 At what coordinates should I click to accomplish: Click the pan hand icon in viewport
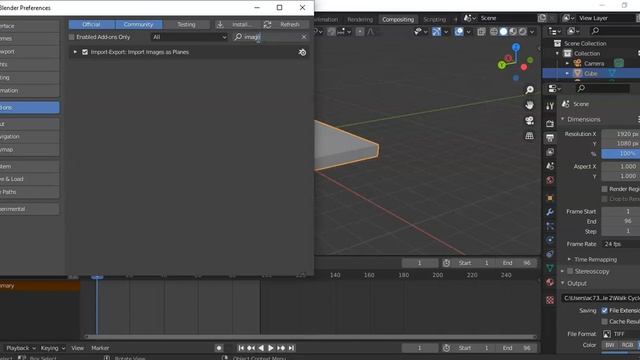point(529,105)
